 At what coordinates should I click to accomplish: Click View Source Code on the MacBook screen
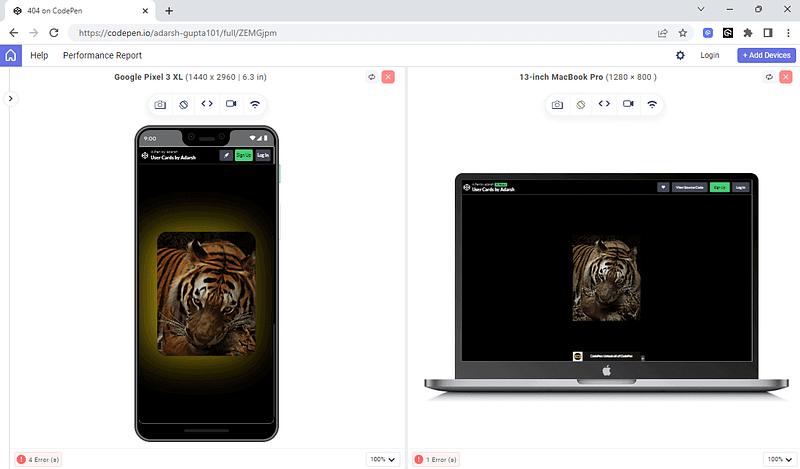(689, 187)
